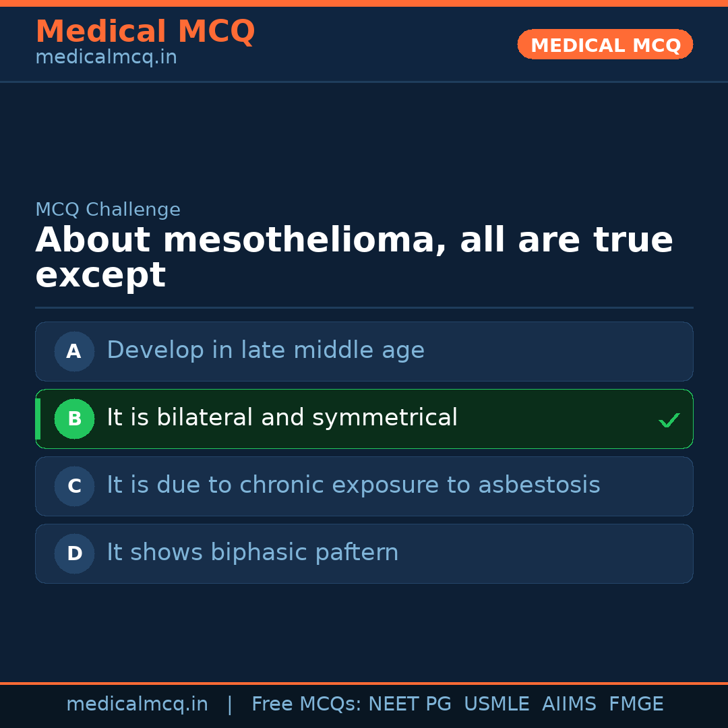Screen dimensions: 728x728
Task: Choose "It is due to chronic exposure to asbestosis"
Action: pos(353,485)
